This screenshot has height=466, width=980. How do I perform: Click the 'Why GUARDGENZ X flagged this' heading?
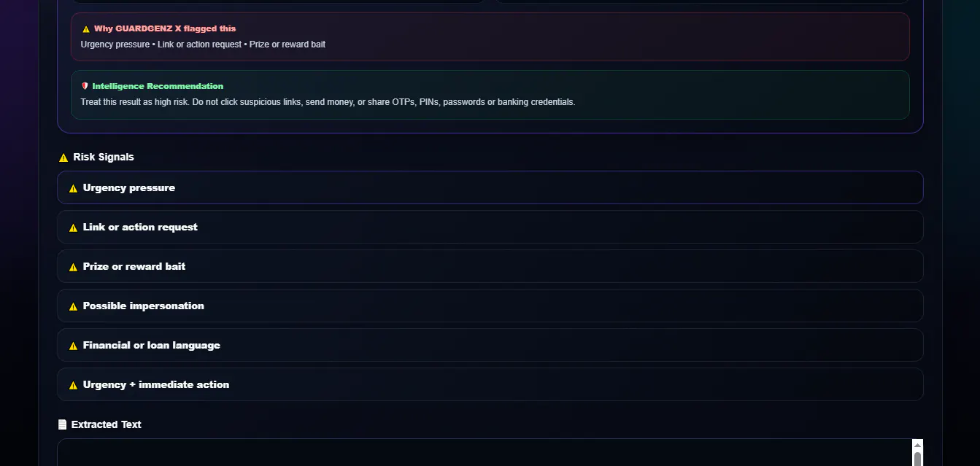[165, 29]
